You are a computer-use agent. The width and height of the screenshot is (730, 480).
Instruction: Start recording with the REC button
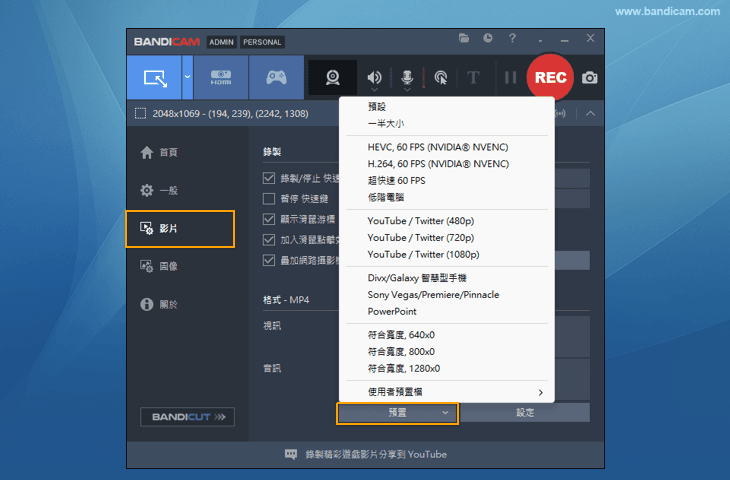[x=550, y=77]
